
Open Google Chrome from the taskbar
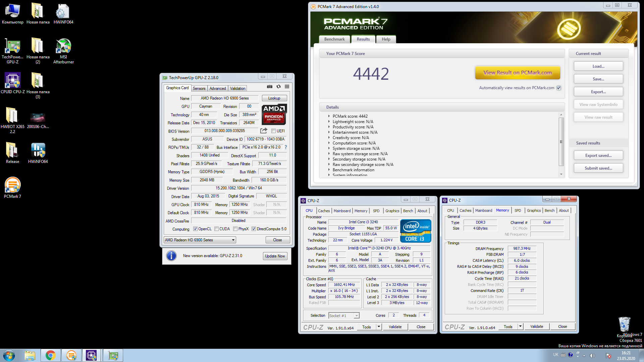click(x=51, y=355)
